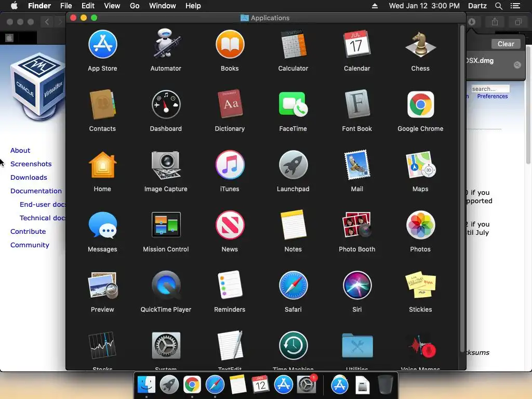Open Notification Center in the menu bar
Viewport: 532px width, 399px height.
pyautogui.click(x=515, y=6)
